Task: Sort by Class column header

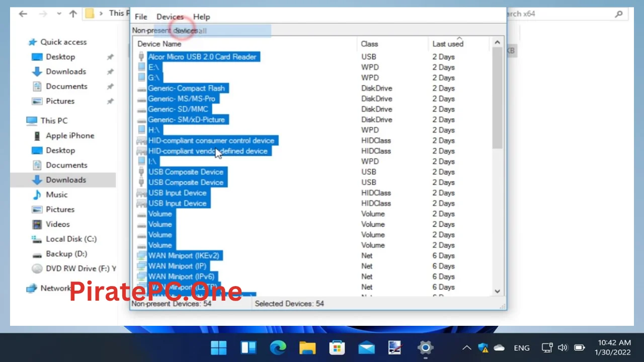Action: [369, 44]
